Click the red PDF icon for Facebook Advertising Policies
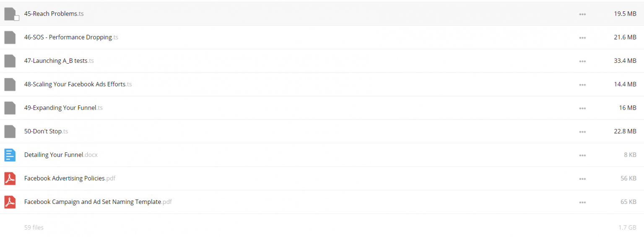This screenshot has width=644, height=237. click(x=10, y=178)
